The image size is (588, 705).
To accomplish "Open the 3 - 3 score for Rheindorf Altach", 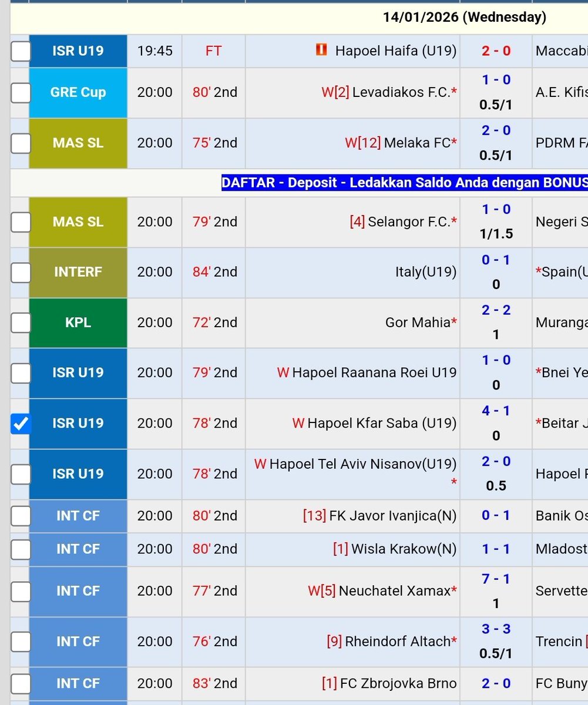I will 496,629.
